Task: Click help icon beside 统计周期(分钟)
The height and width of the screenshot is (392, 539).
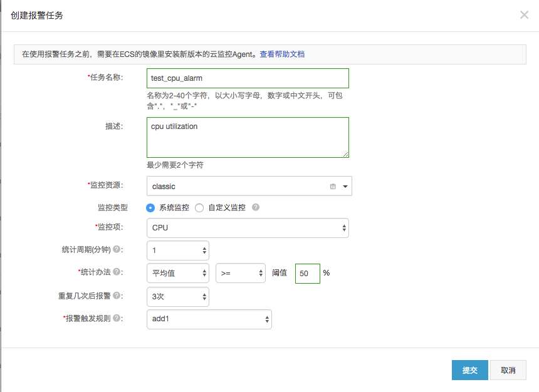Action: tap(117, 249)
